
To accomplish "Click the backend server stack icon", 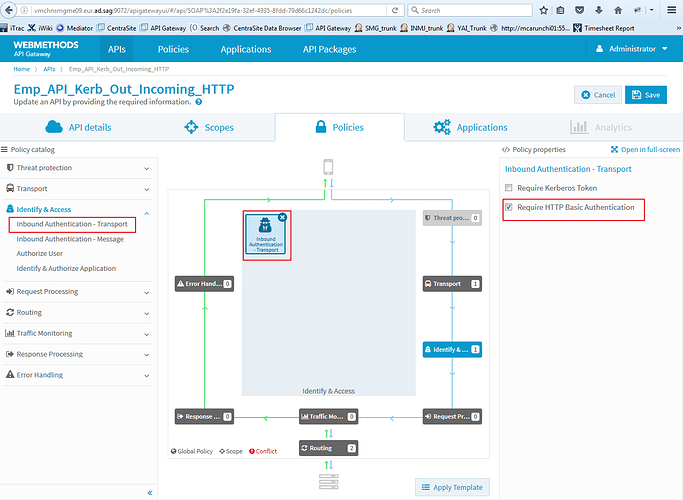I will point(328,481).
